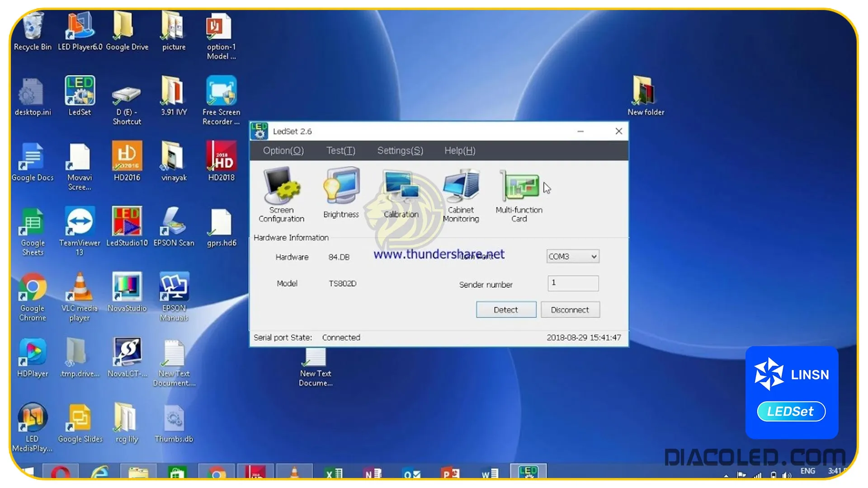Click the Disconnect button
The width and height of the screenshot is (868, 488).
(x=570, y=310)
